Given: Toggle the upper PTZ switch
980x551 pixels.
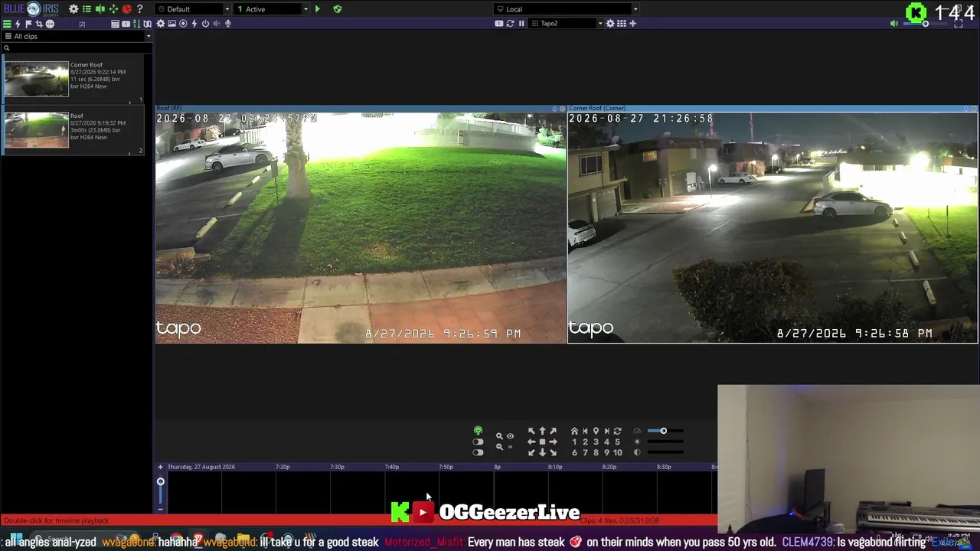Looking at the screenshot, I should 478,442.
